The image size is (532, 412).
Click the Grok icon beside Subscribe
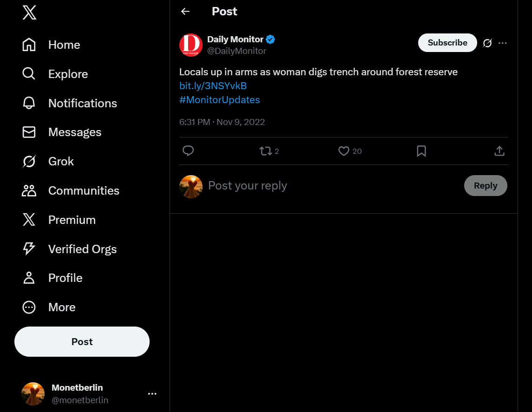coord(487,43)
